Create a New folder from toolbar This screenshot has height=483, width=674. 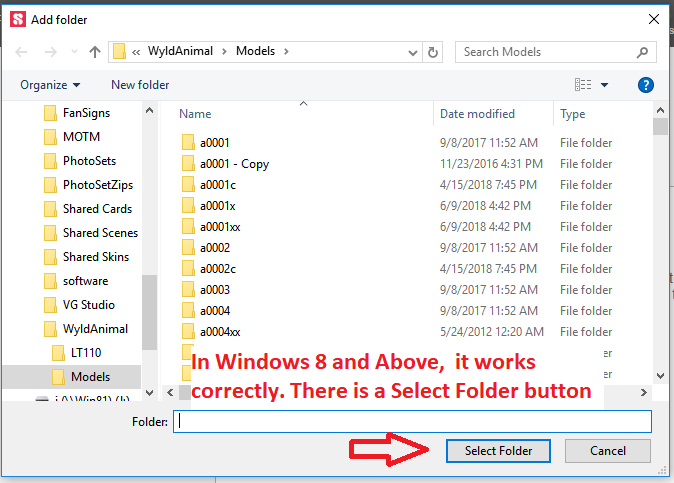click(x=140, y=85)
